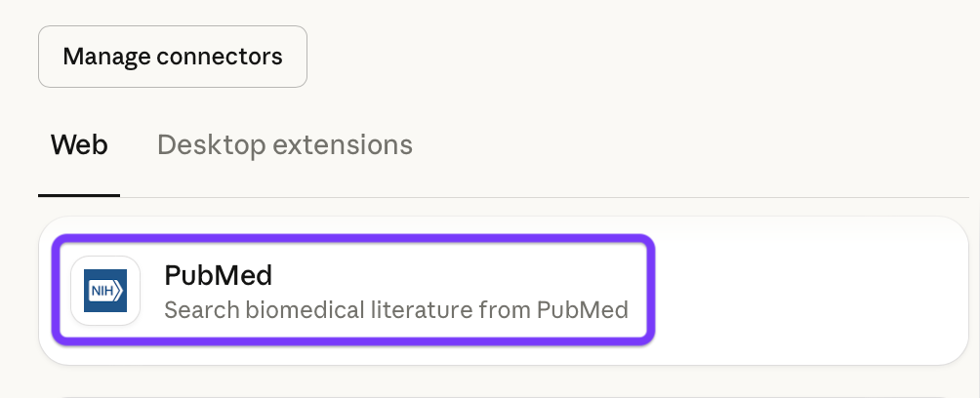The image size is (980, 398).
Task: Choose the highlighted PubMed list item
Action: pyautogui.click(x=356, y=291)
